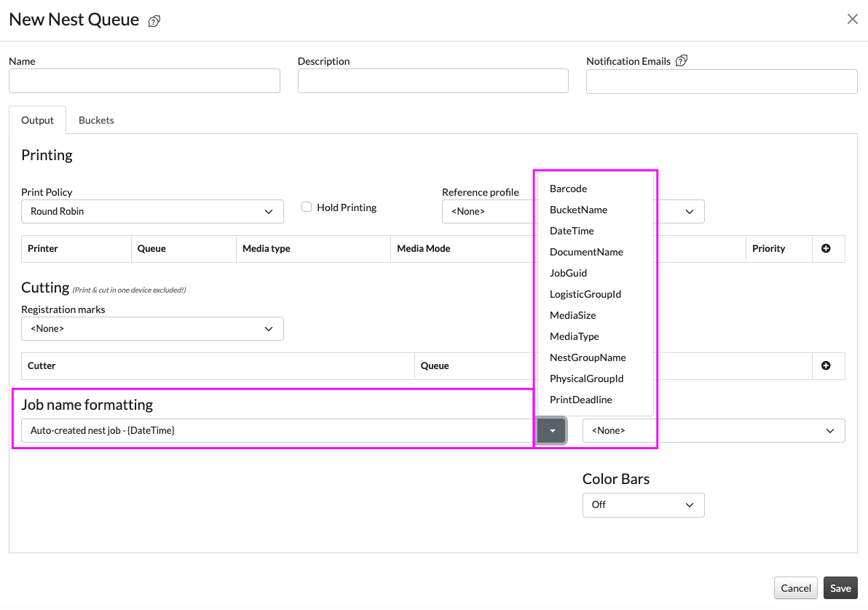The width and height of the screenshot is (868, 610).
Task: Add a cutter row with plus icon
Action: click(826, 365)
